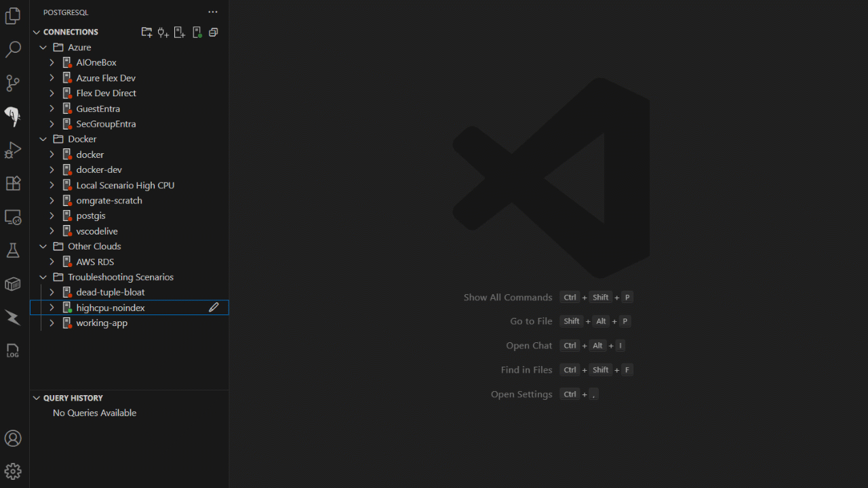Select the PostgreSQL elephant icon in the activity bar
The height and width of the screenshot is (488, 868).
click(13, 117)
